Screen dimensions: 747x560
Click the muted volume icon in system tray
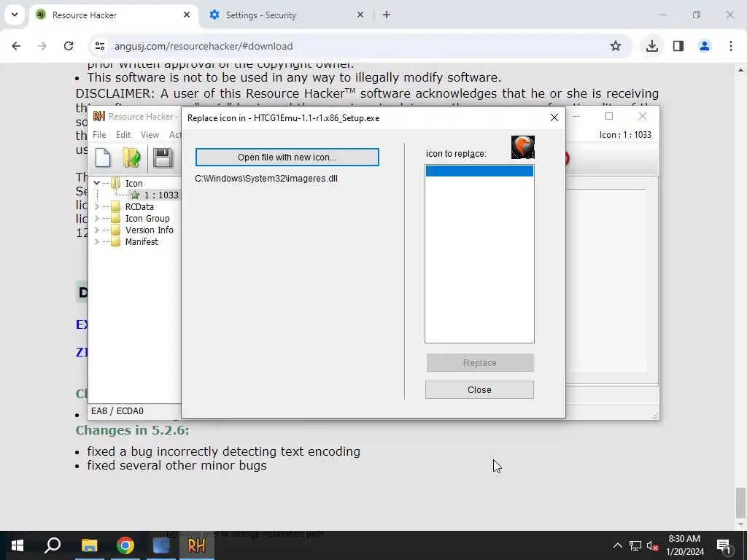(653, 545)
